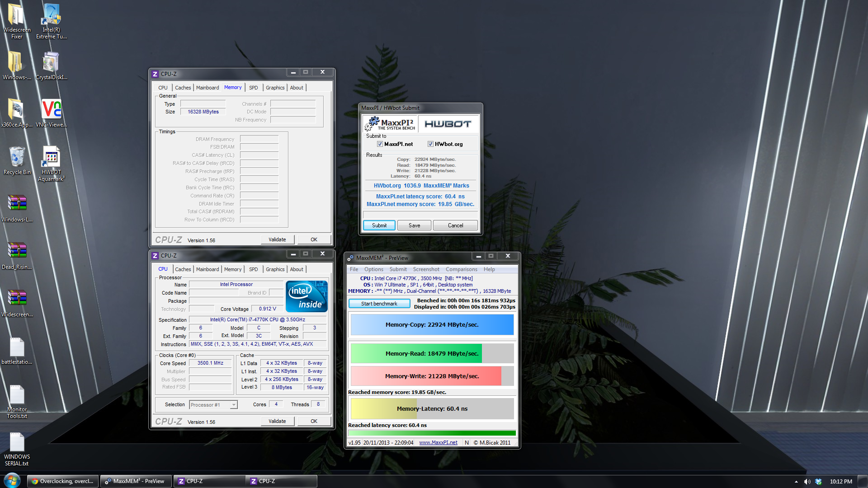Click the MaxxPI² logo in HWbot Submit
This screenshot has width=868, height=488.
click(390, 123)
